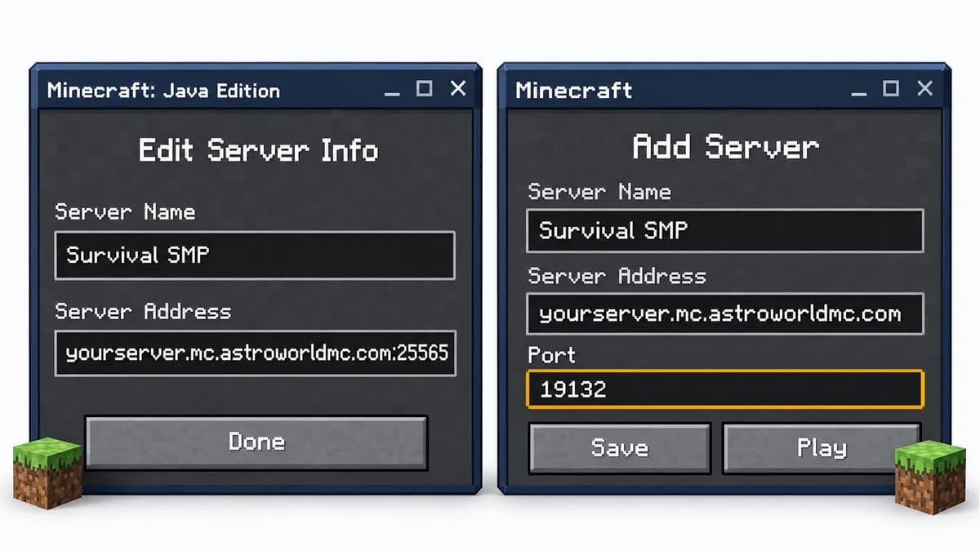Click Done in Edit Server Info window
The image size is (980, 551).
coord(256,442)
